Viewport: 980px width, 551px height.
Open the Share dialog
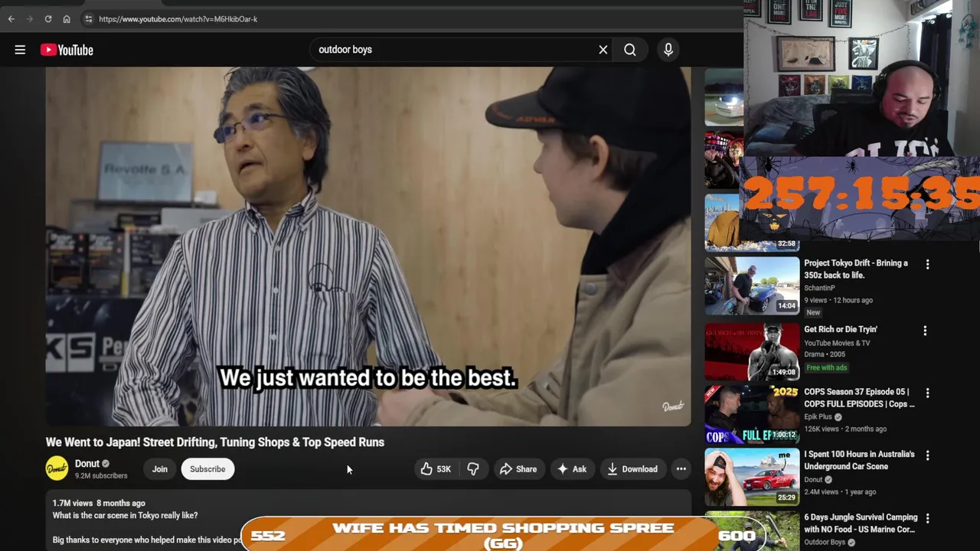pyautogui.click(x=518, y=469)
